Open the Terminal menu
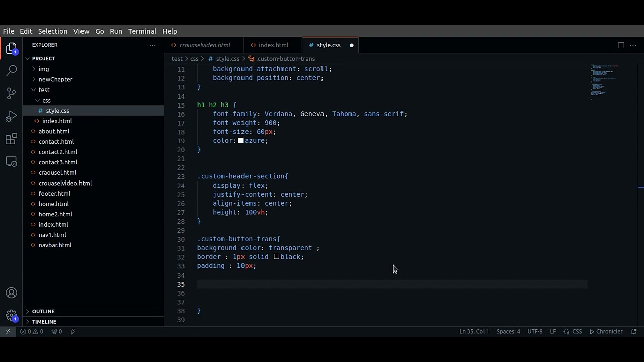The image size is (644, 362). [142, 31]
